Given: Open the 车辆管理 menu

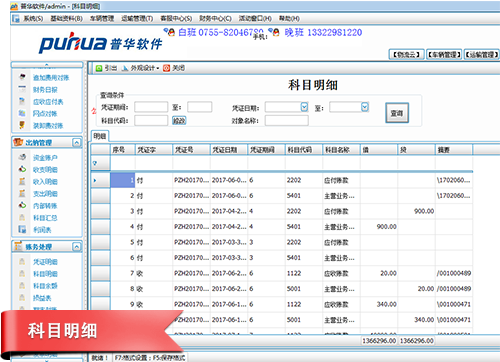Looking at the screenshot, I should pyautogui.click(x=102, y=19).
